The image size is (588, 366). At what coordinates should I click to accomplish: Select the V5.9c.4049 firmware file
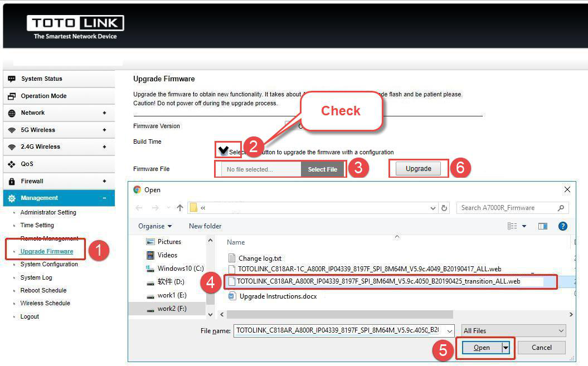point(370,269)
